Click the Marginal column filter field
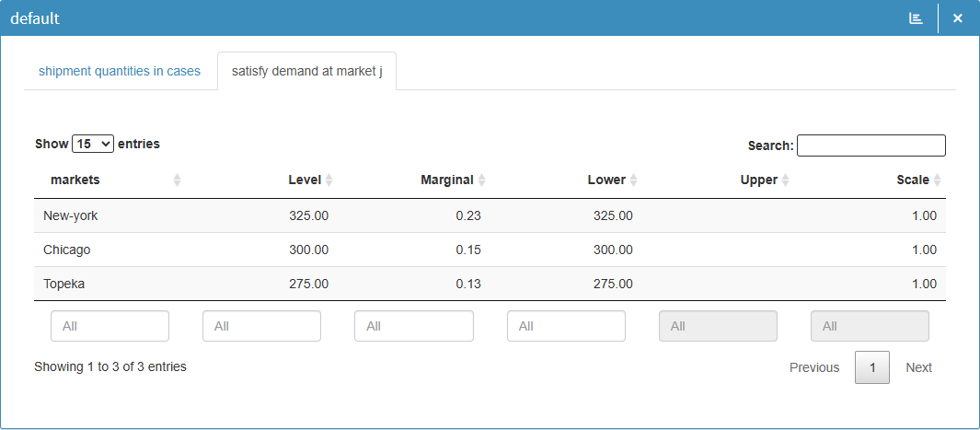The image size is (980, 430). (413, 326)
